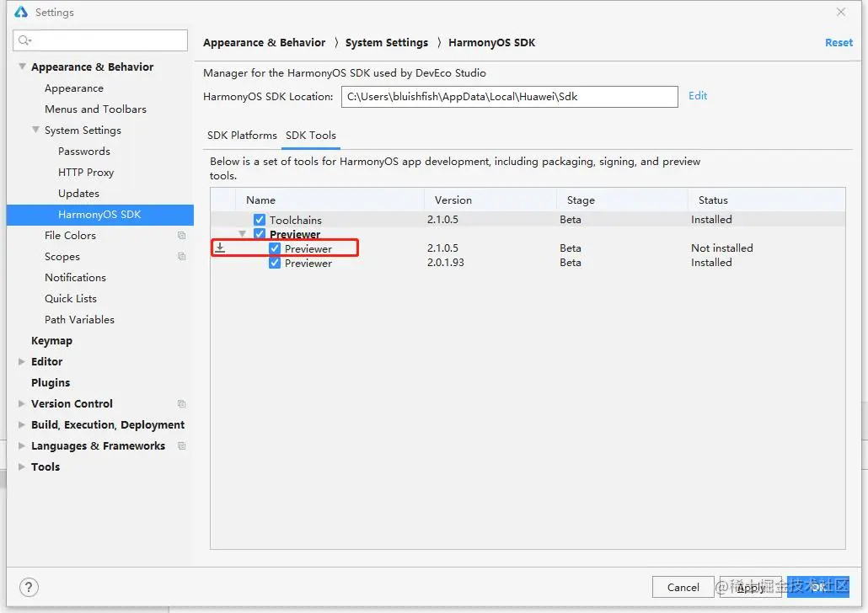Collapse the Previewer group in the tools table

242,233
